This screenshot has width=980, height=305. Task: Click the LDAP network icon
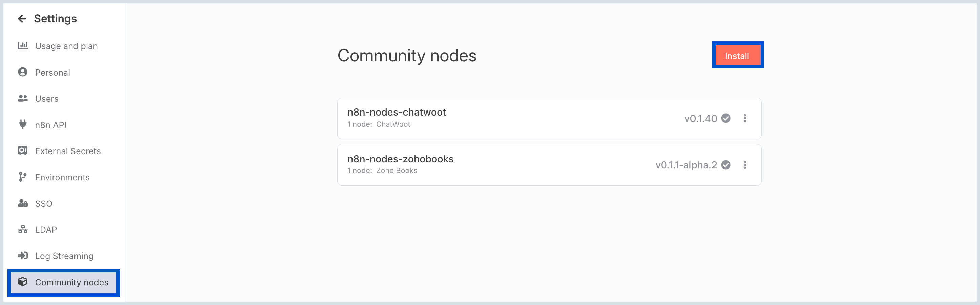click(23, 229)
